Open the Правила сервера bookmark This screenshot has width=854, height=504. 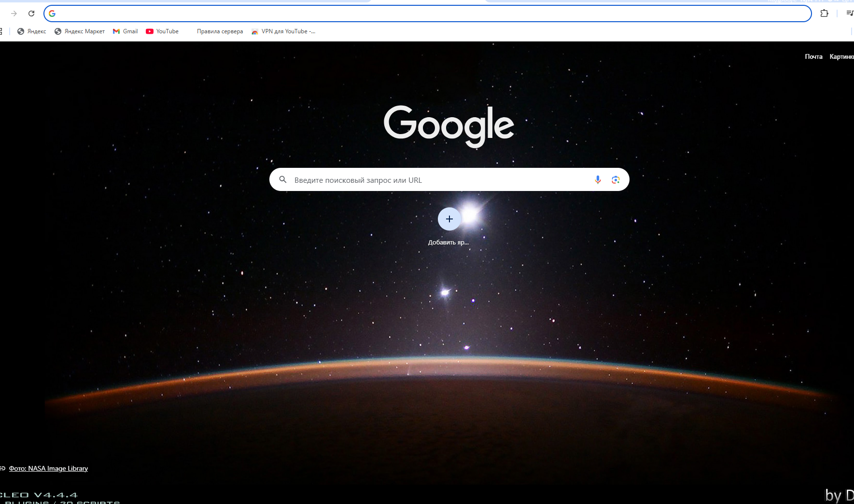click(220, 31)
